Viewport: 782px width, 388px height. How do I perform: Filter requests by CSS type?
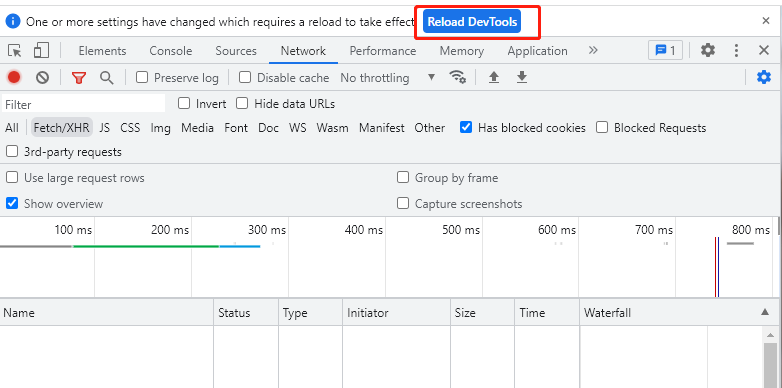tap(130, 128)
